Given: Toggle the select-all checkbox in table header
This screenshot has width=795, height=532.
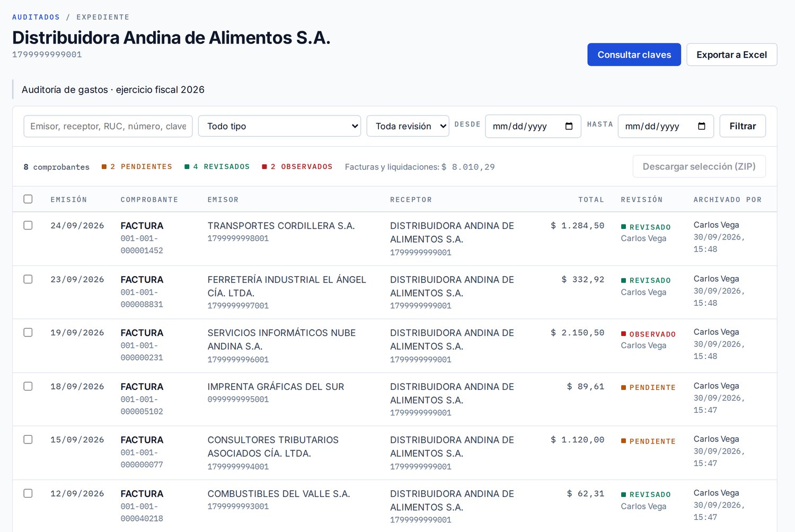Looking at the screenshot, I should tap(28, 199).
